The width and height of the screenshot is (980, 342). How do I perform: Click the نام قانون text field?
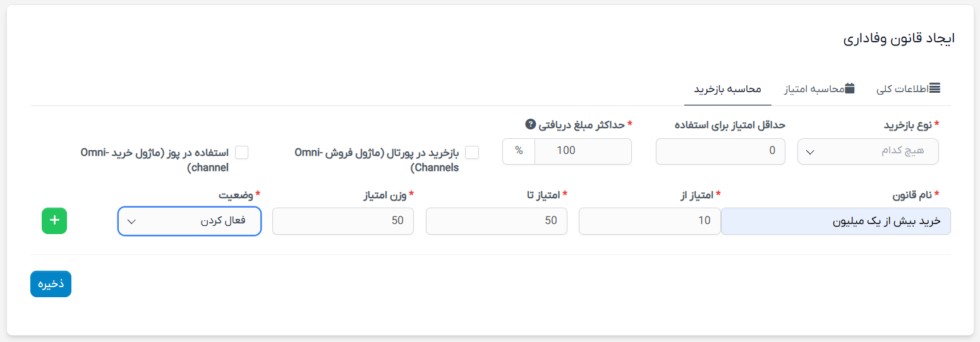tap(835, 221)
